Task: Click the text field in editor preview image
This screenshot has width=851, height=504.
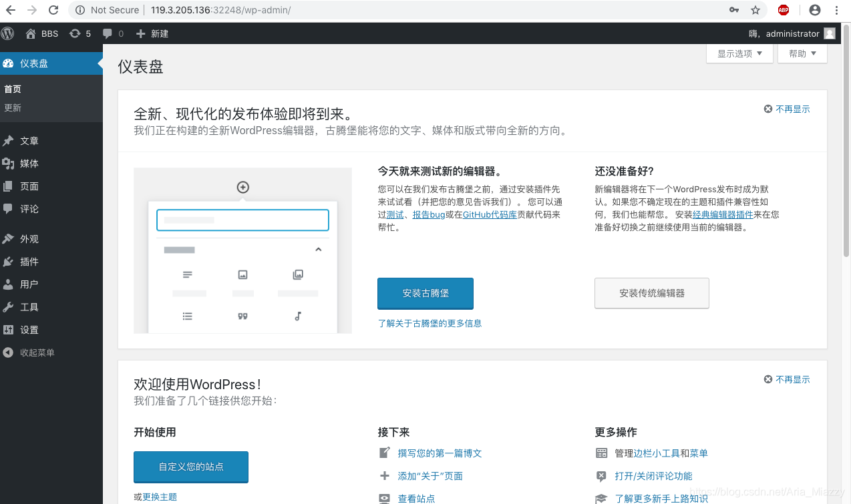Action: click(242, 220)
